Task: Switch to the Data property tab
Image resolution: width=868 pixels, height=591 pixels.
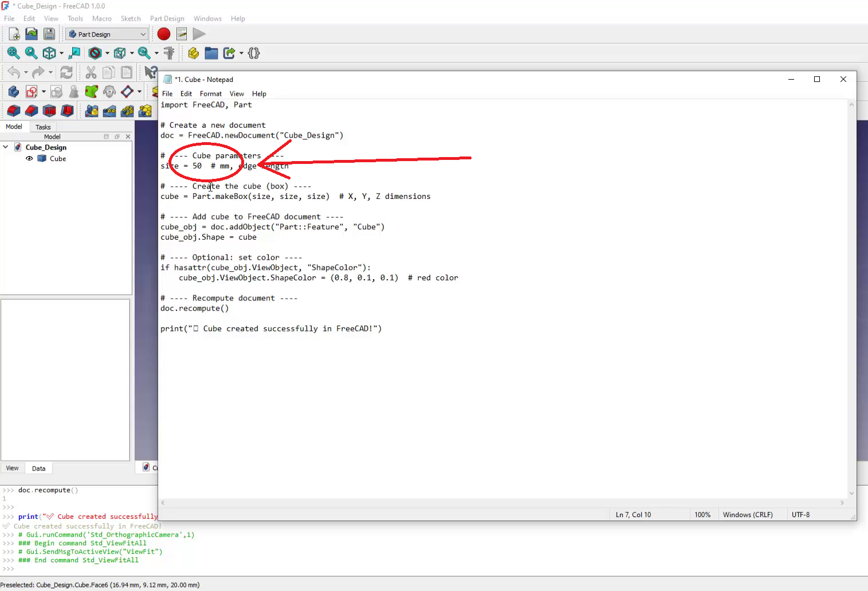Action: point(38,468)
